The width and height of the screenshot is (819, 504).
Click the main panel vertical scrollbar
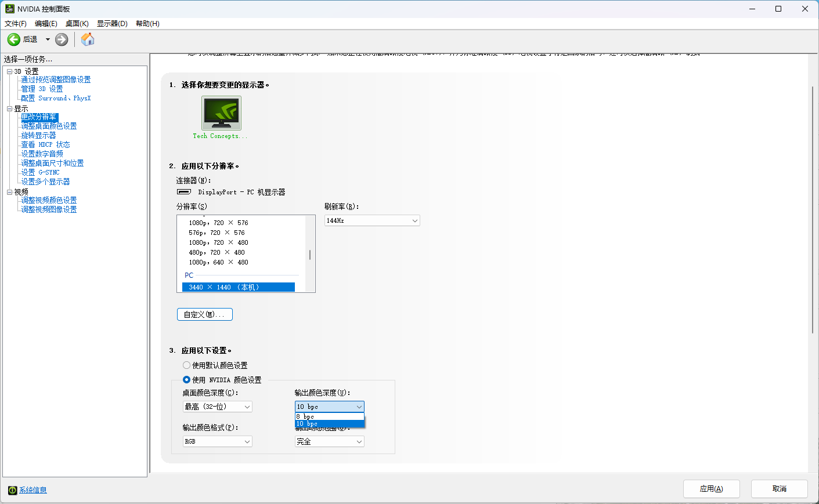[812, 210]
